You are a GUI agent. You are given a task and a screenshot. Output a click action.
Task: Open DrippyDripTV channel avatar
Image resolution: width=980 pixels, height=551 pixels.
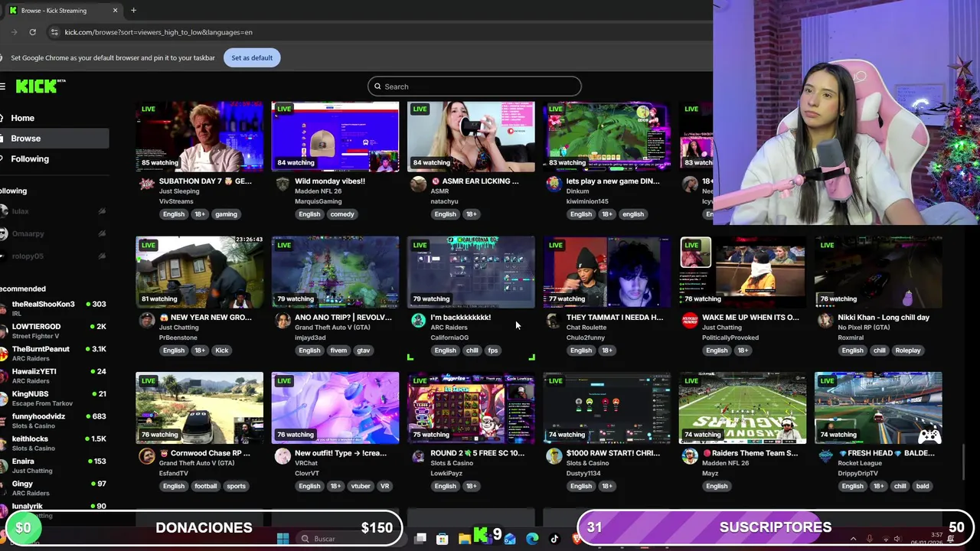pyautogui.click(x=825, y=455)
